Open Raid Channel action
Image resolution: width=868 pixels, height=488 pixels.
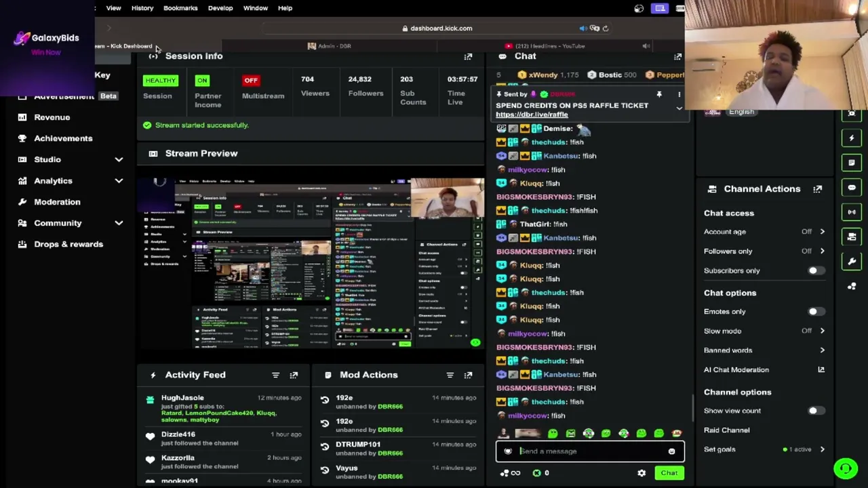(726, 430)
